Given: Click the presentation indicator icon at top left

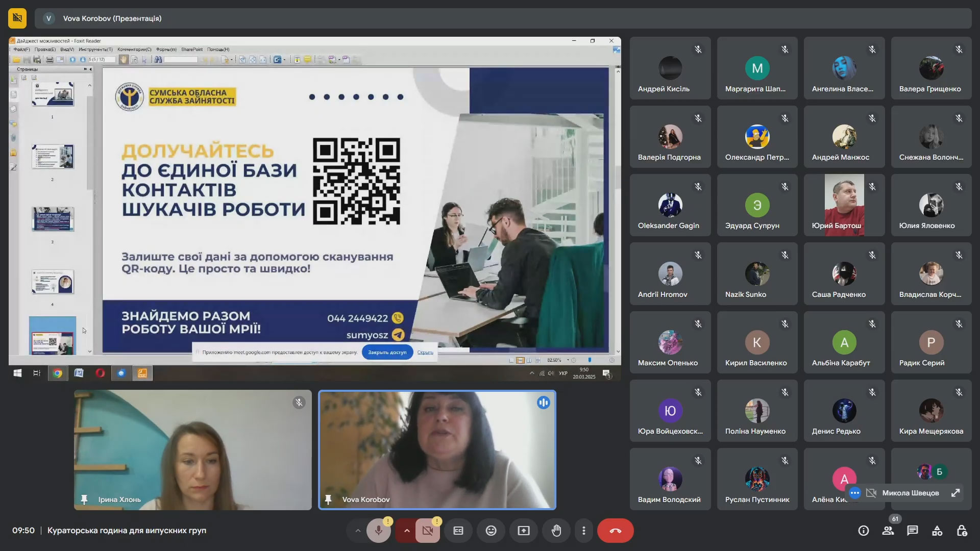Looking at the screenshot, I should tap(17, 18).
